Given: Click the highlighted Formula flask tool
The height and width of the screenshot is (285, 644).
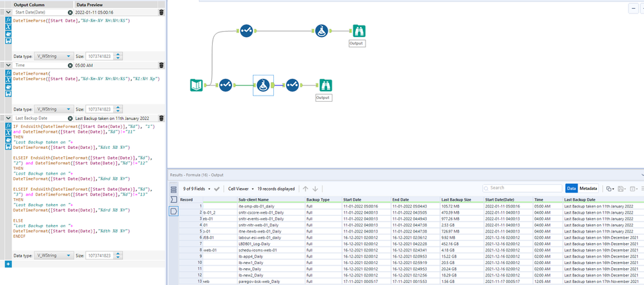Looking at the screenshot, I should pos(263,85).
